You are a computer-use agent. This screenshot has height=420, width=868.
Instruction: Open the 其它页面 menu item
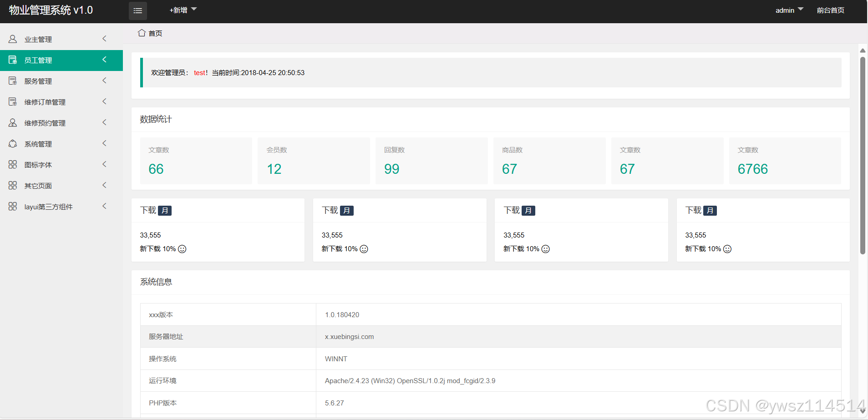[61, 186]
